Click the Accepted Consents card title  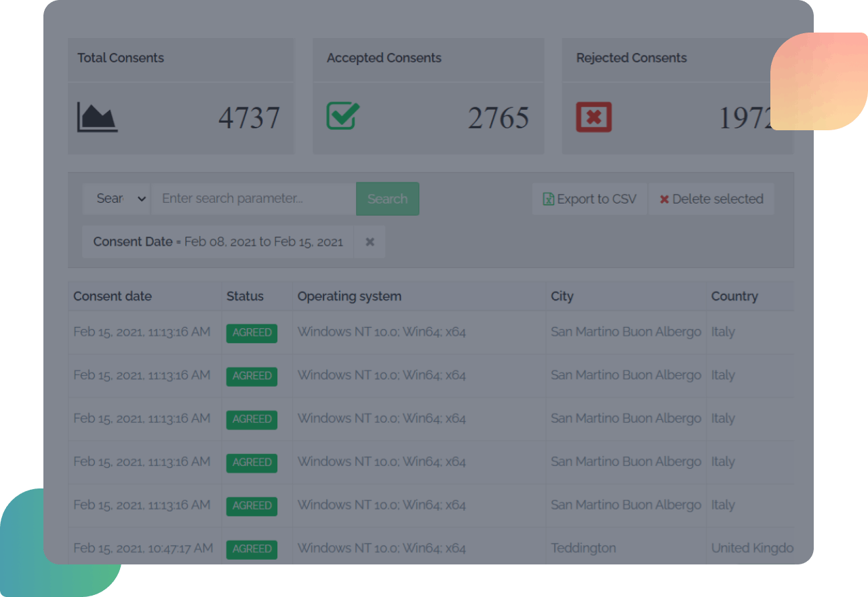click(x=384, y=58)
